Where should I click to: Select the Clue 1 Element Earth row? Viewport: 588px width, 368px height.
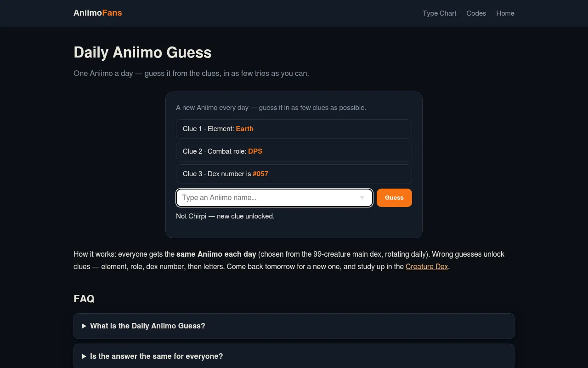click(294, 129)
